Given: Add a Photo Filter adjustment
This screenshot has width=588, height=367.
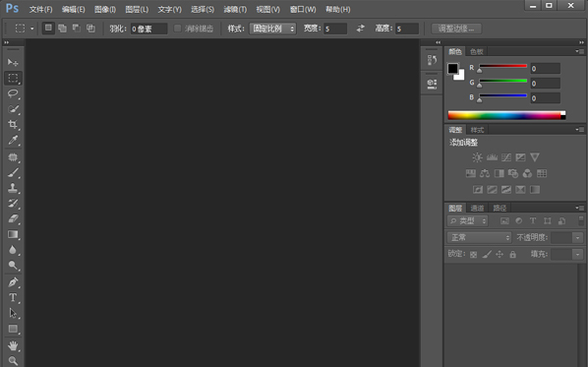Looking at the screenshot, I should pyautogui.click(x=513, y=173).
